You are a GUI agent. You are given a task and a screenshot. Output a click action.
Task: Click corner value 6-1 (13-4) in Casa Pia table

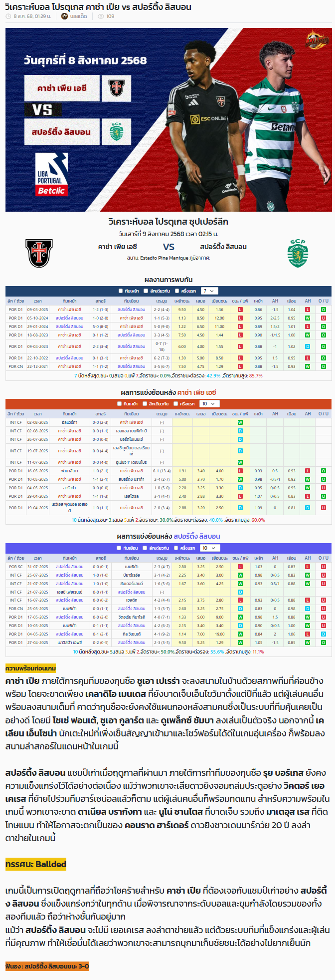pos(162,471)
